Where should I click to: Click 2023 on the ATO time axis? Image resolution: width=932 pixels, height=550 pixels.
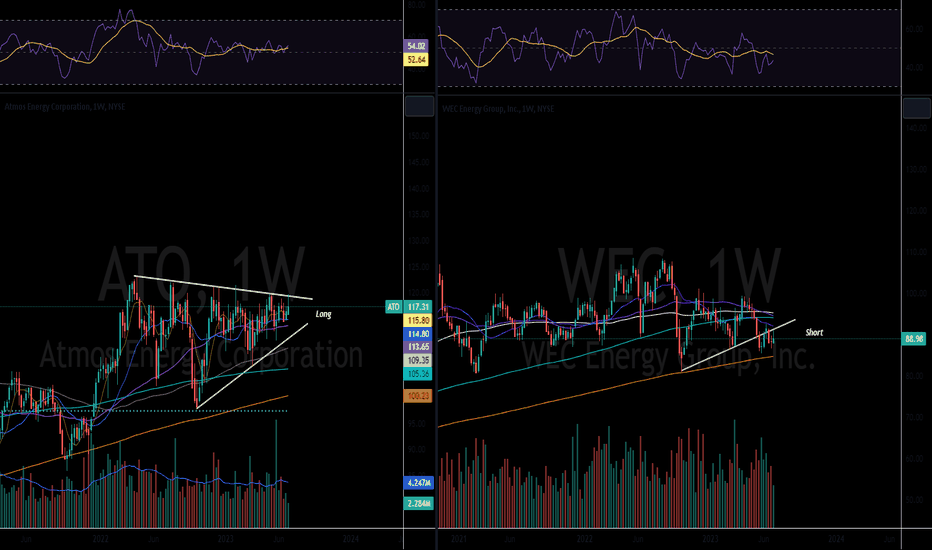pyautogui.click(x=225, y=539)
